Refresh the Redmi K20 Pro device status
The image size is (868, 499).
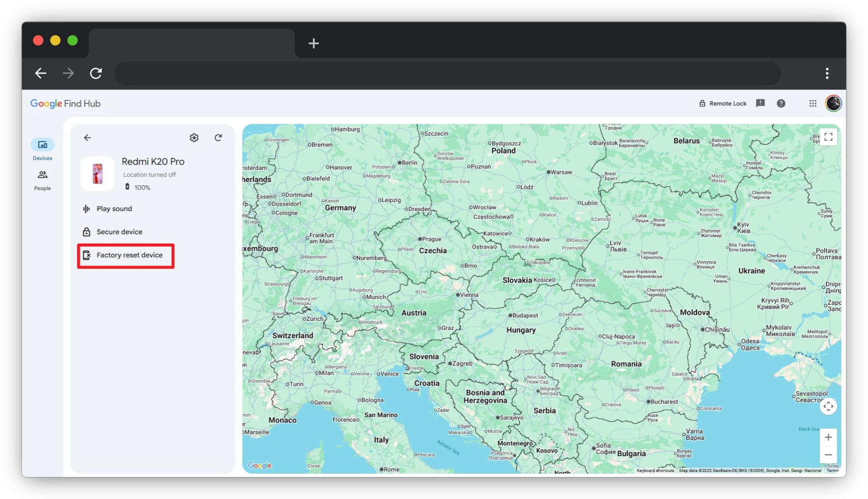click(x=218, y=138)
